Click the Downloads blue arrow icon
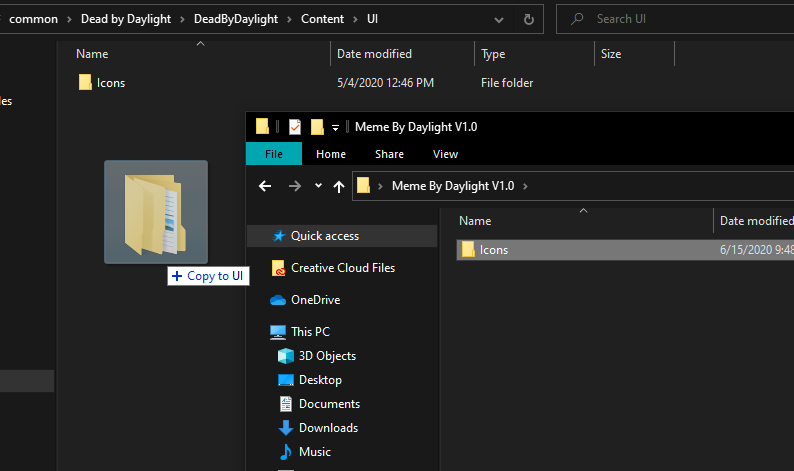The height and width of the screenshot is (471, 794). tap(286, 428)
